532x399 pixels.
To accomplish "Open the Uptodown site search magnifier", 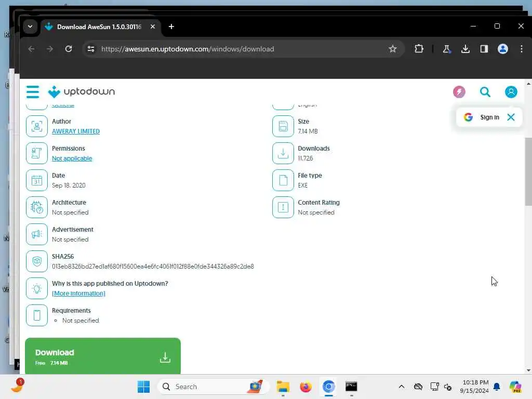I will tap(485, 91).
